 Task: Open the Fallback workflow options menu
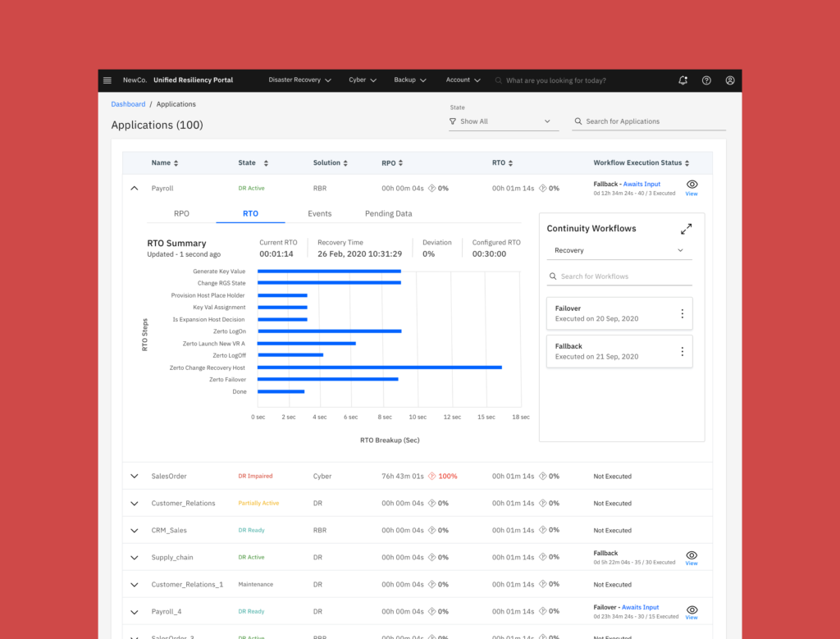pos(682,351)
